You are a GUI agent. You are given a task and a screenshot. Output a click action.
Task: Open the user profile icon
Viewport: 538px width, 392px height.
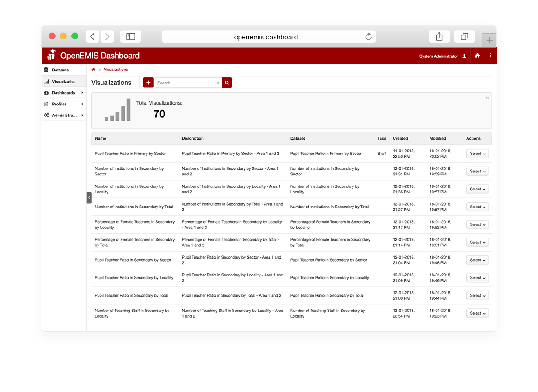[x=464, y=56]
